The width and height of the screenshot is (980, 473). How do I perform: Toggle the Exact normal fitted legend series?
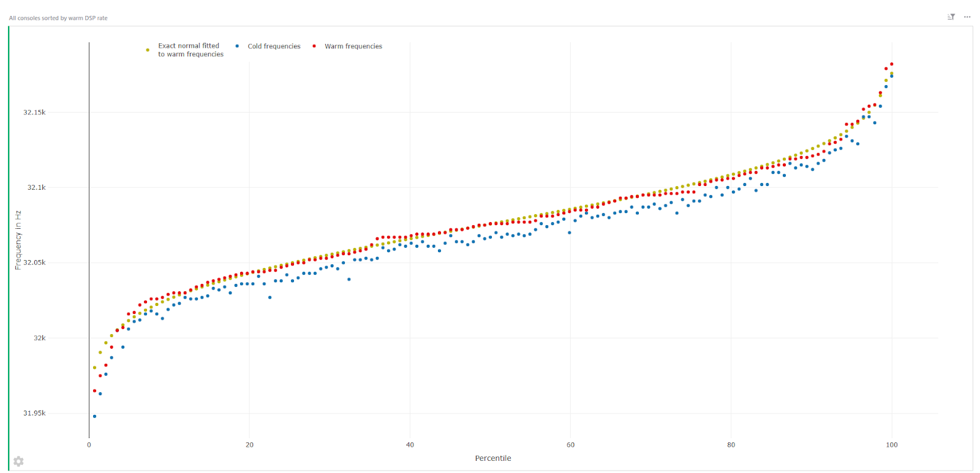click(190, 50)
